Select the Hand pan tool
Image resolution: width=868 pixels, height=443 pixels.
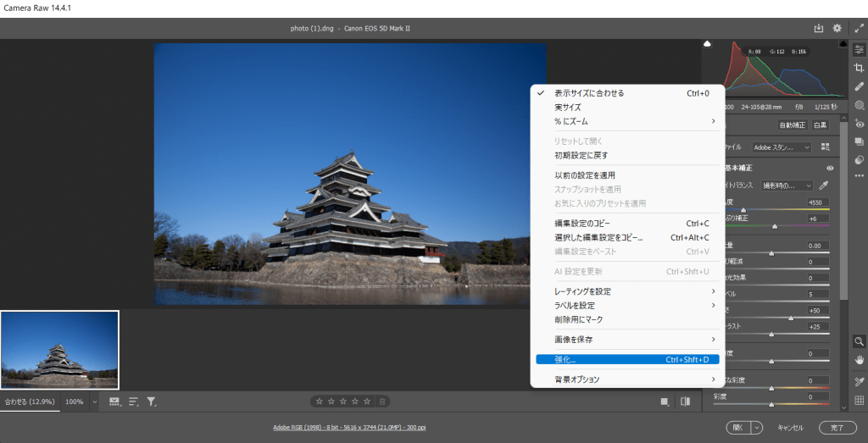[x=859, y=360]
